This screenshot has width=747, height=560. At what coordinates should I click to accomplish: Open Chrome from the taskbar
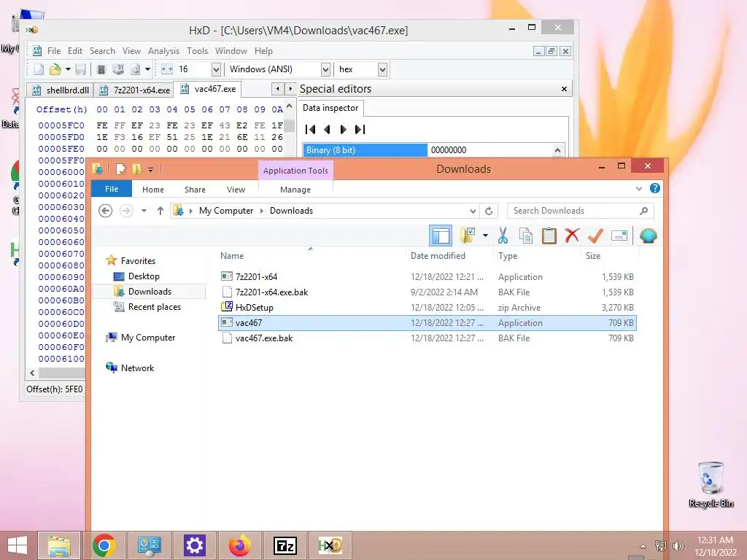(x=104, y=545)
